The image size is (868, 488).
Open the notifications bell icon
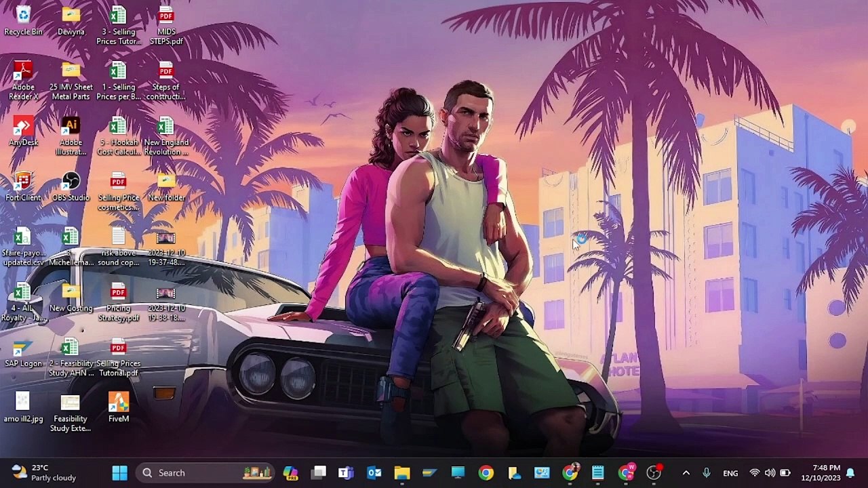[850, 473]
